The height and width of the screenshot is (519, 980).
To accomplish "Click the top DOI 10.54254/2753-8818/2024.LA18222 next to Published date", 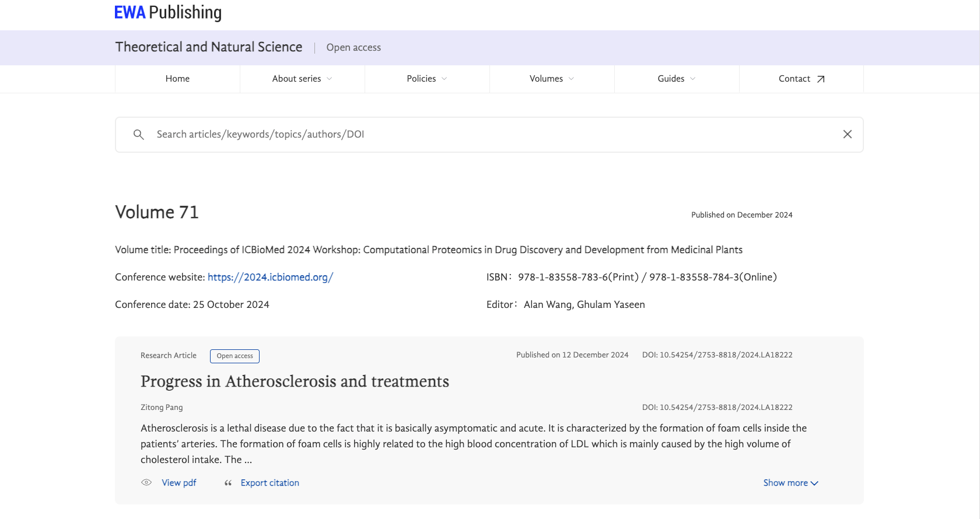I will tap(717, 355).
